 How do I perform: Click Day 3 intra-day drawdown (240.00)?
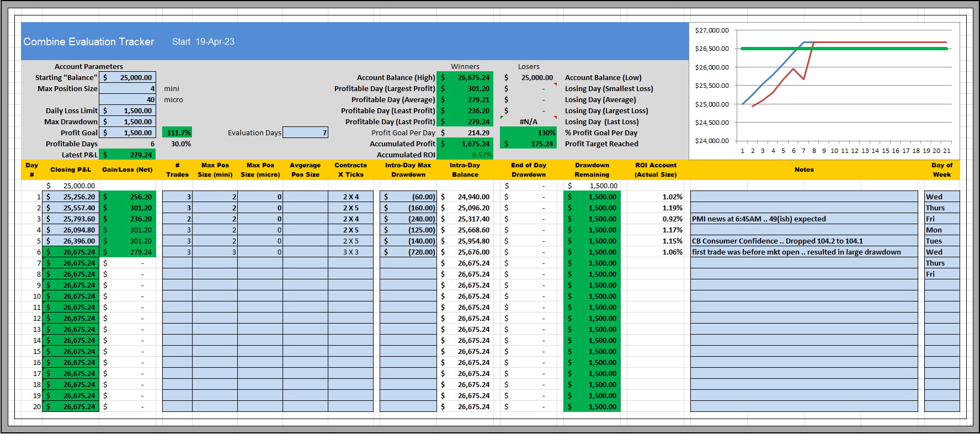(408, 219)
